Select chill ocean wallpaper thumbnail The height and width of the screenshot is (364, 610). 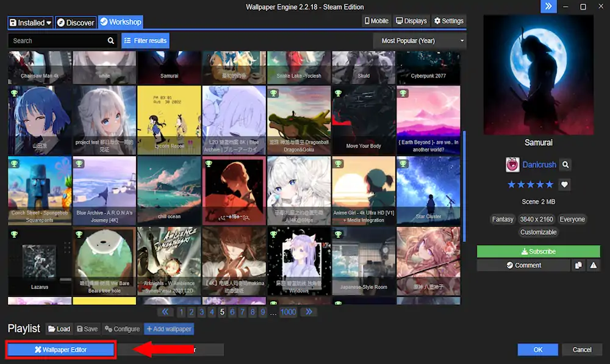pos(169,191)
